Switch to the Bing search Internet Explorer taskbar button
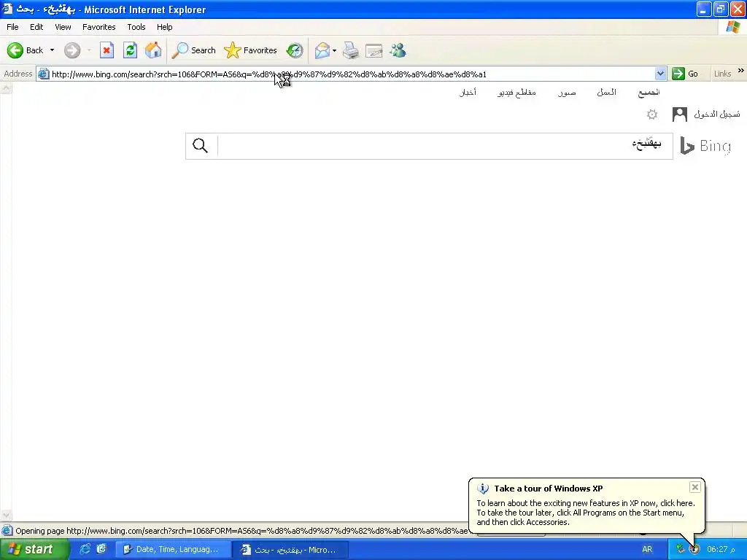 click(x=290, y=550)
